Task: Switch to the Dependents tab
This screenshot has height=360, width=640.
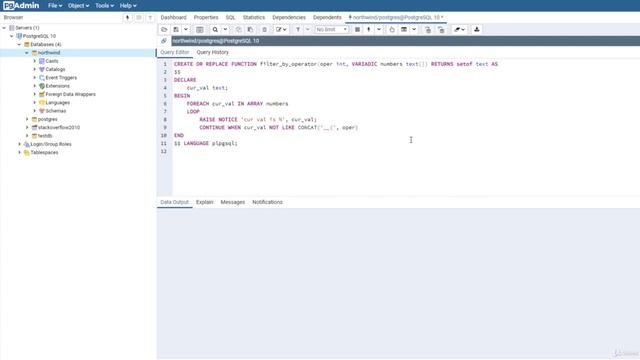Action: click(327, 18)
